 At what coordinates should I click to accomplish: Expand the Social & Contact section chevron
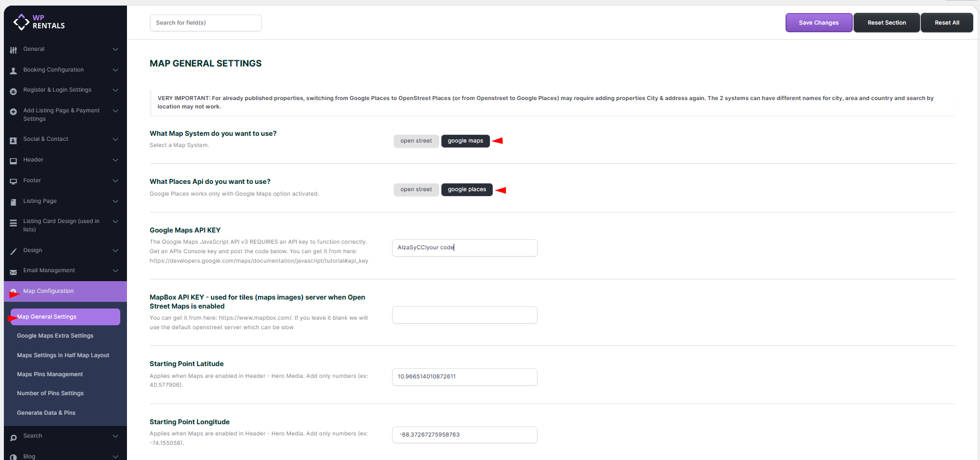(x=115, y=139)
